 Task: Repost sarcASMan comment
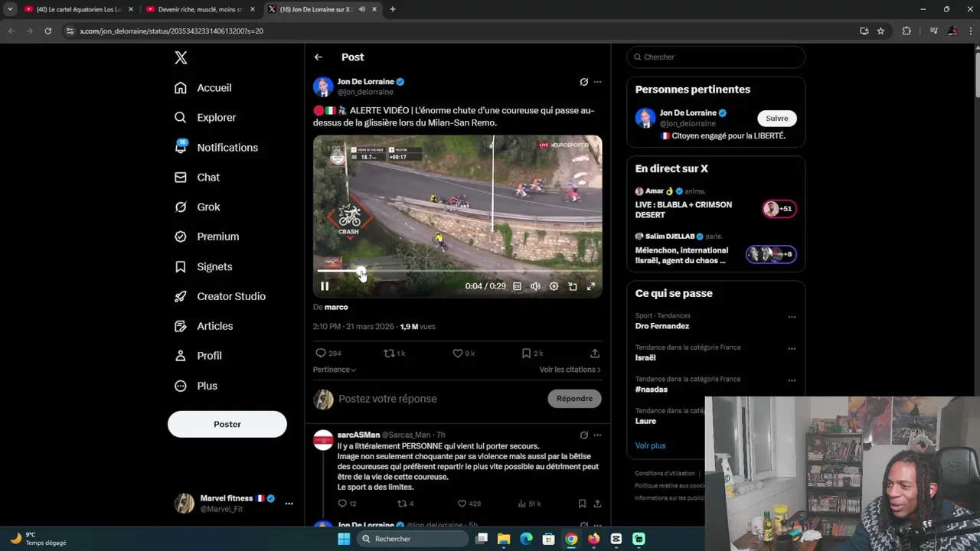[406, 504]
